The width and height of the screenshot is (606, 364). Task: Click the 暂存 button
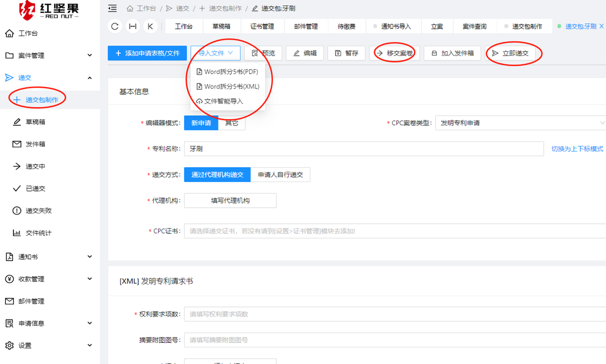[x=346, y=53]
